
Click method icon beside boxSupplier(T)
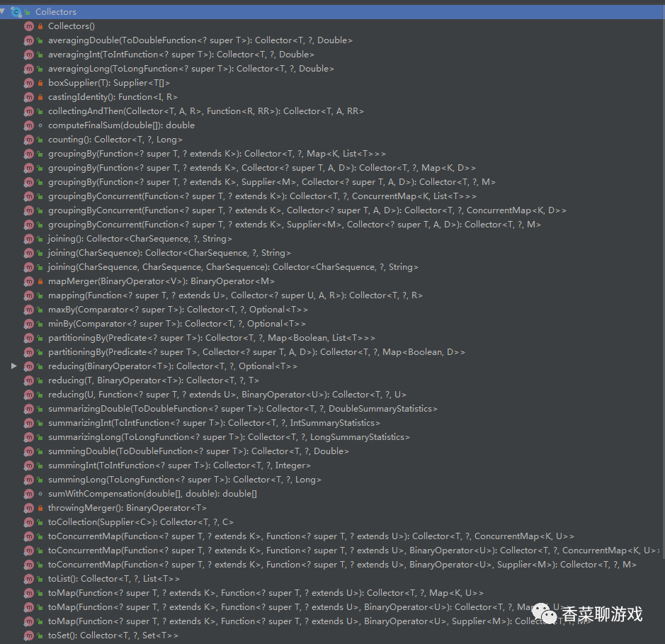[28, 83]
